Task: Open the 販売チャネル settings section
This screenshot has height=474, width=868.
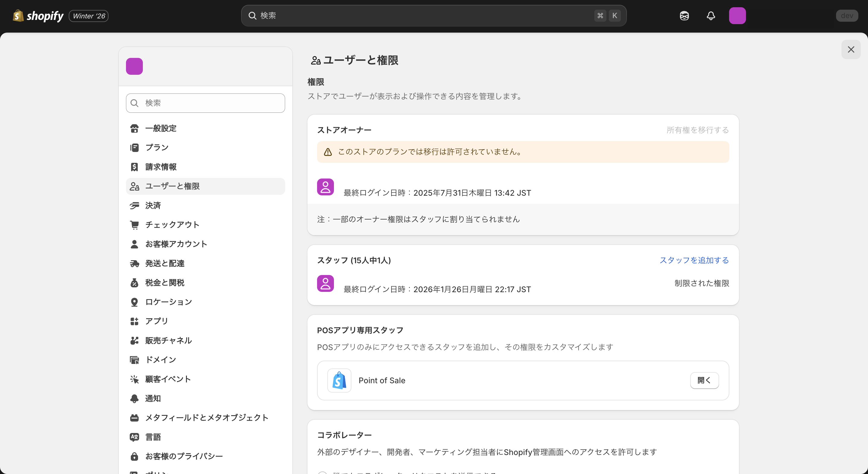Action: coord(168,340)
